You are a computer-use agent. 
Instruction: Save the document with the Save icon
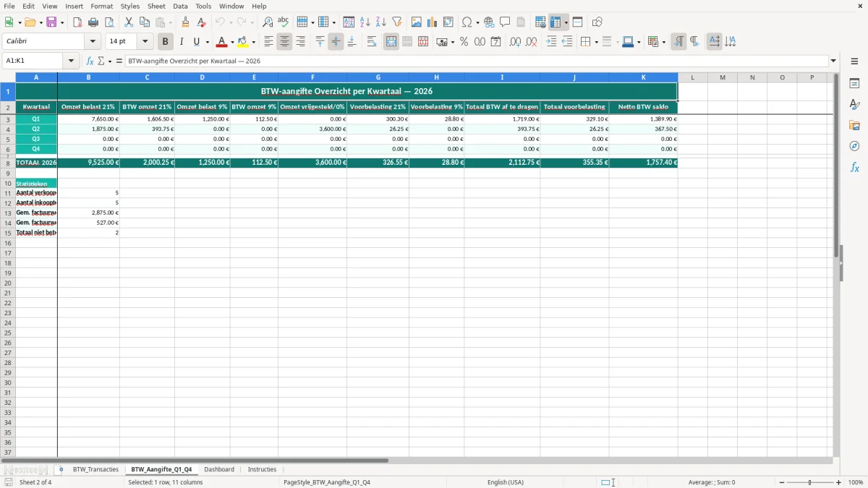(51, 22)
